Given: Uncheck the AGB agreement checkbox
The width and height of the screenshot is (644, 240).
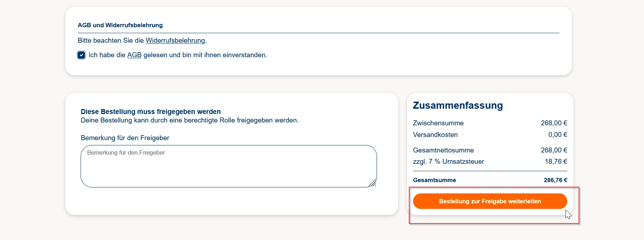Looking at the screenshot, I should click(x=81, y=55).
